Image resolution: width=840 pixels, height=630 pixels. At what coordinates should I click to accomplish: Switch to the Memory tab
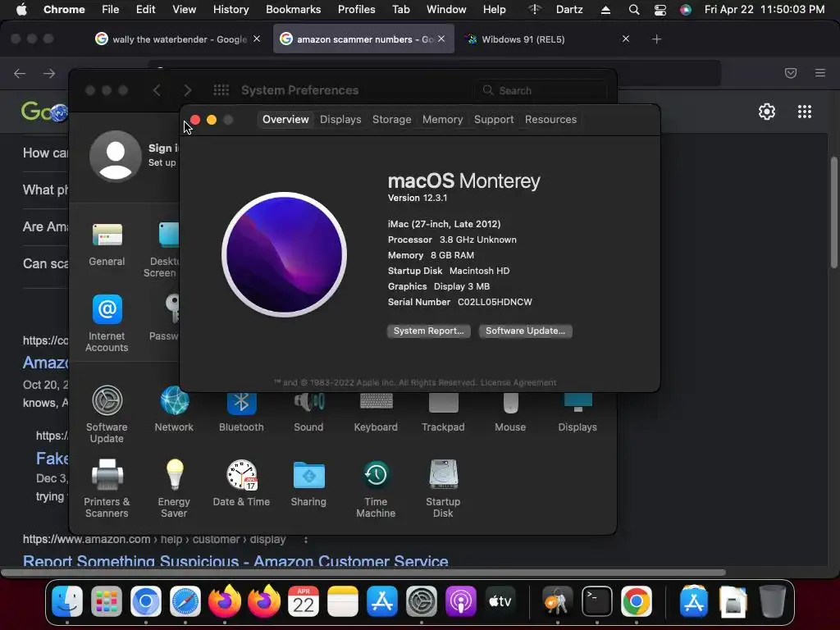tap(442, 120)
